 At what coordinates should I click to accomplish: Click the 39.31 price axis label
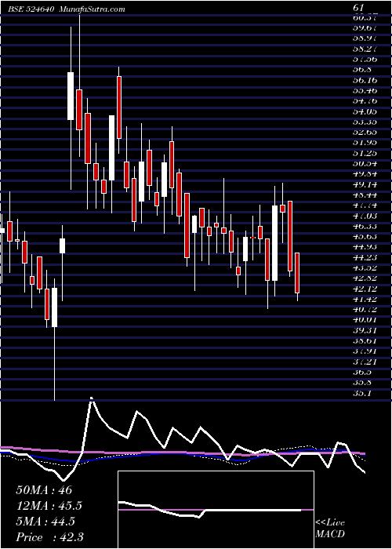click(365, 330)
